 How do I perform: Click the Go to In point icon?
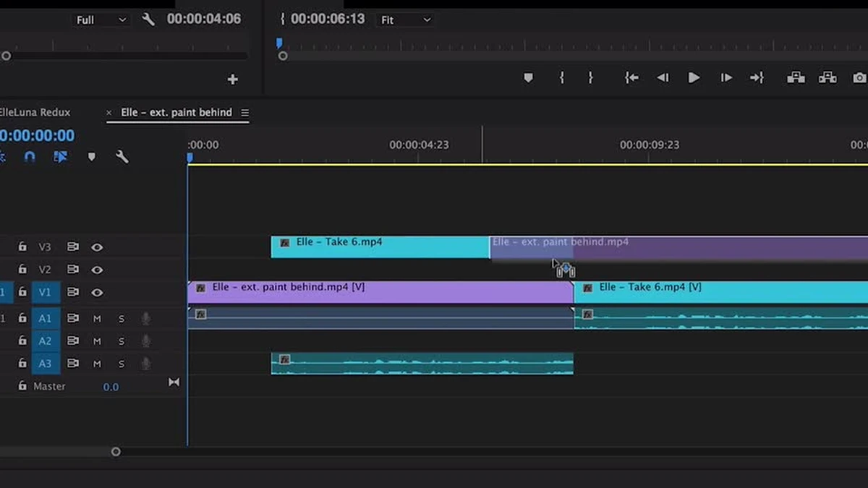(631, 78)
